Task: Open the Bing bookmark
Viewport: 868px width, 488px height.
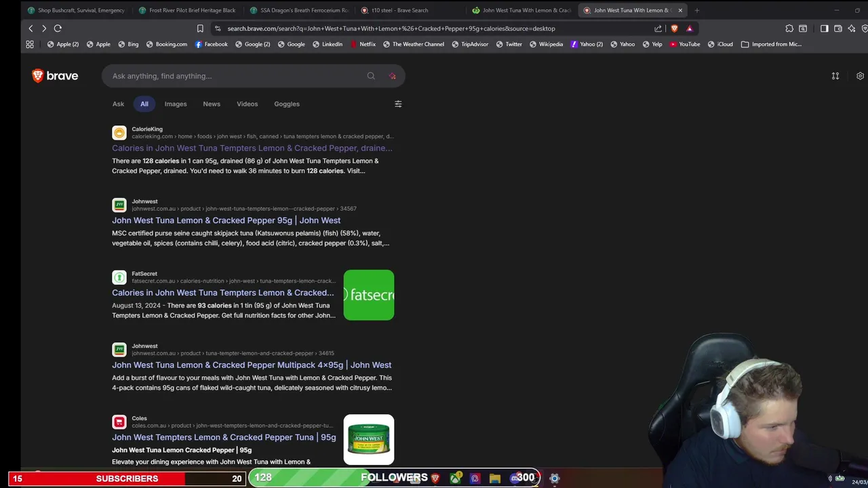Action: [128, 44]
